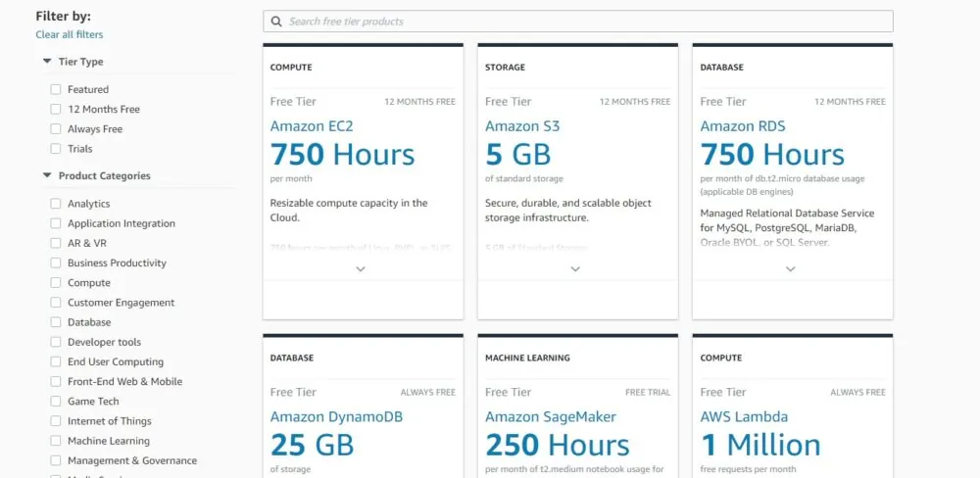Click 'of standard storage' text on S3 card

pyautogui.click(x=523, y=178)
